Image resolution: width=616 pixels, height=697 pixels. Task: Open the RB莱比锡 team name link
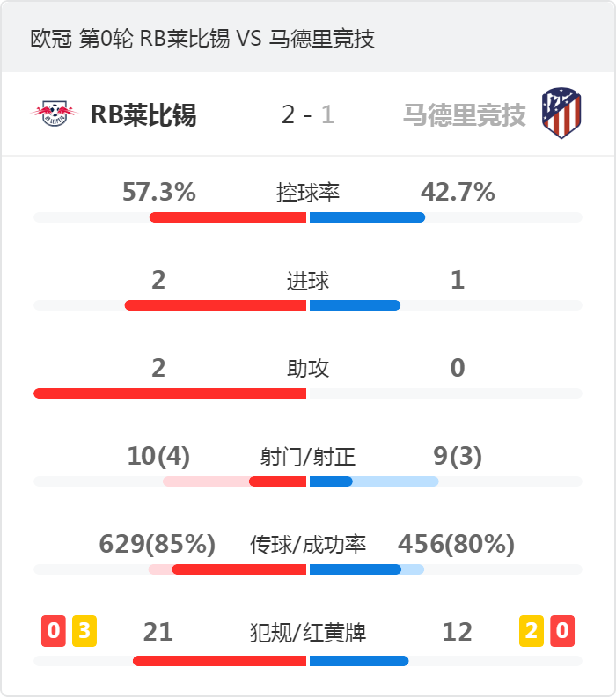tap(143, 114)
